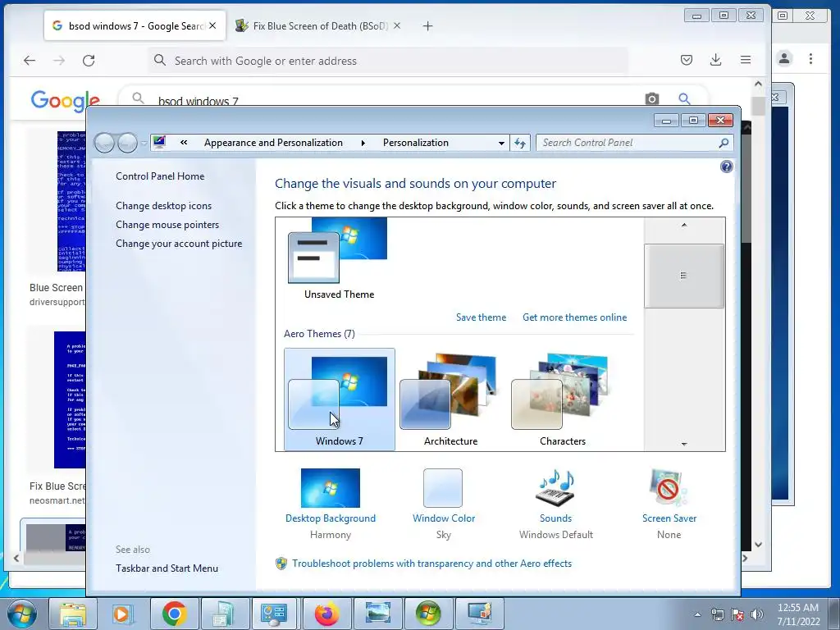
Task: Click the double chevron in the breadcrumb
Action: tap(184, 143)
